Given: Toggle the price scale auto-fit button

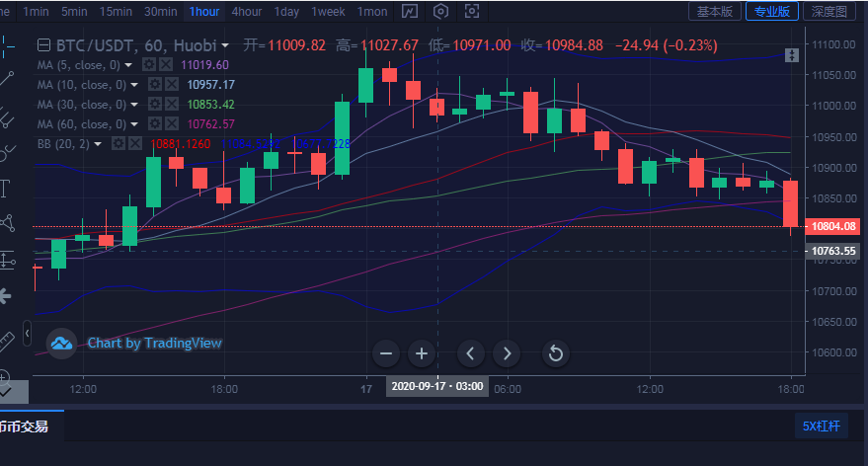Looking at the screenshot, I should click(791, 56).
